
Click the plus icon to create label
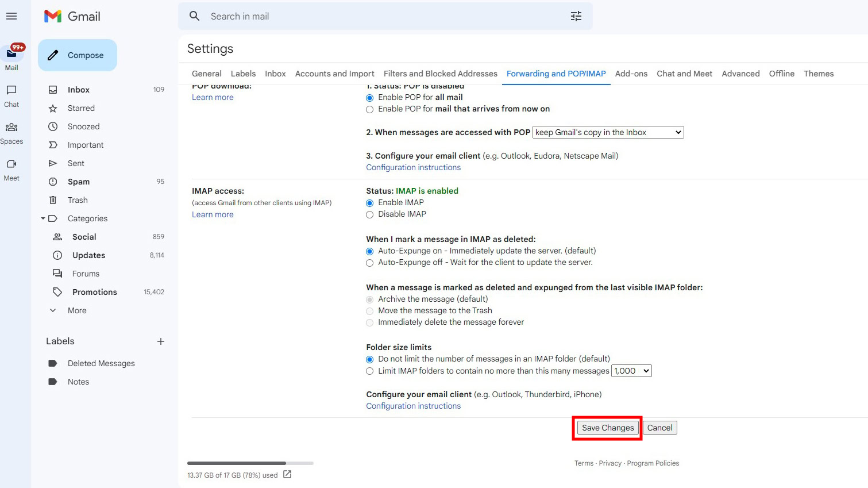(x=161, y=341)
